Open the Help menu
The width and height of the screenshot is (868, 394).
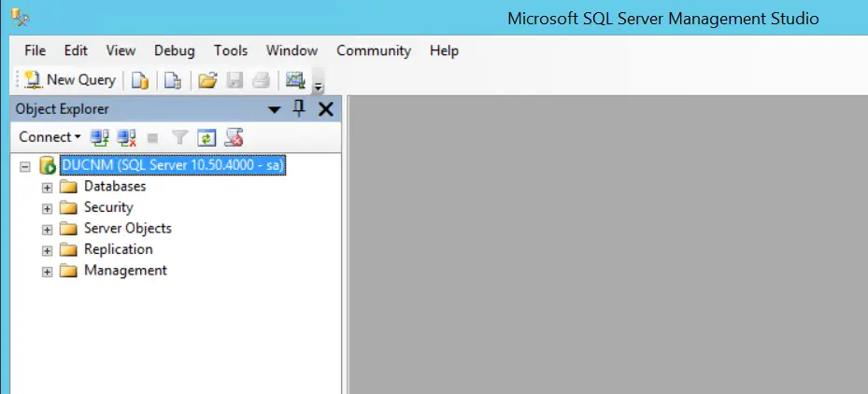pos(444,50)
